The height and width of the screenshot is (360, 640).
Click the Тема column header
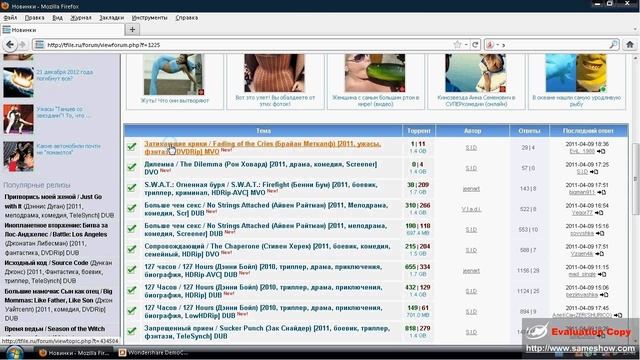click(x=263, y=131)
